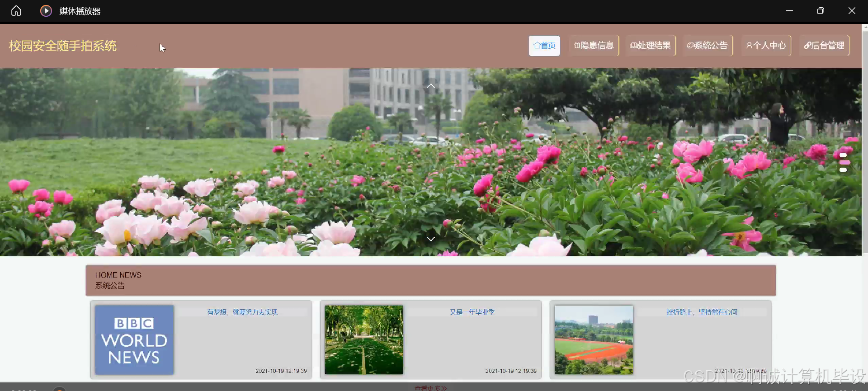Screen dimensions: 868x391
Task: Open the 首页 home tab
Action: pos(544,46)
